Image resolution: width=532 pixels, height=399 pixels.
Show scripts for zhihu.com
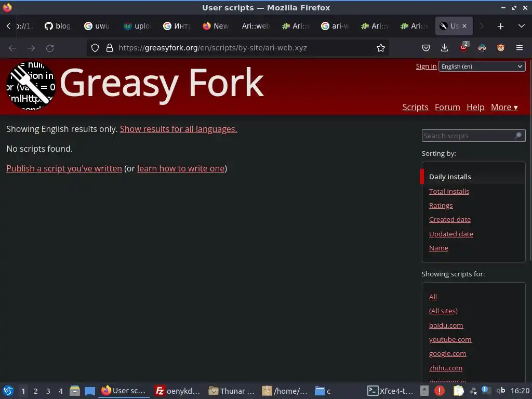pyautogui.click(x=445, y=368)
